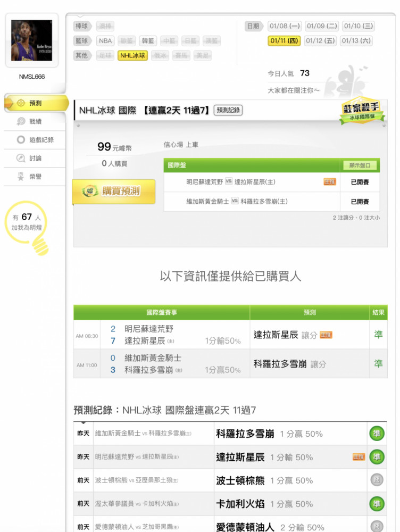Click the 主推 tag in 國際盤 list
400x532 pixels.
[329, 182]
